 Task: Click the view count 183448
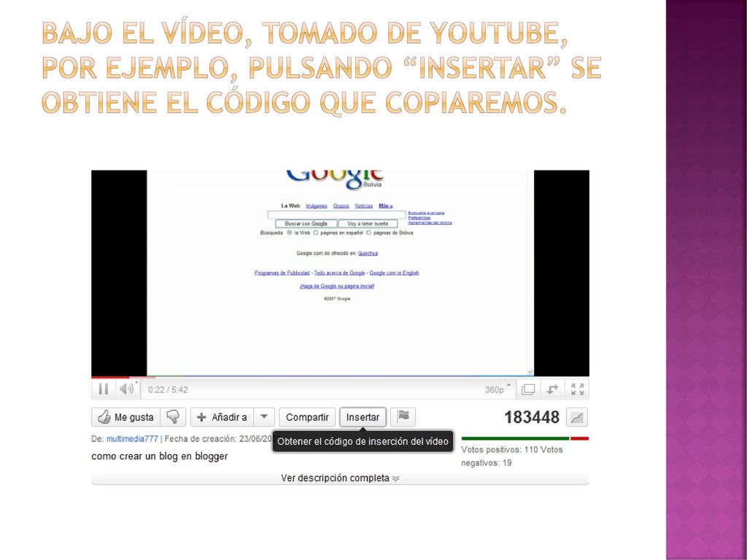click(x=532, y=417)
